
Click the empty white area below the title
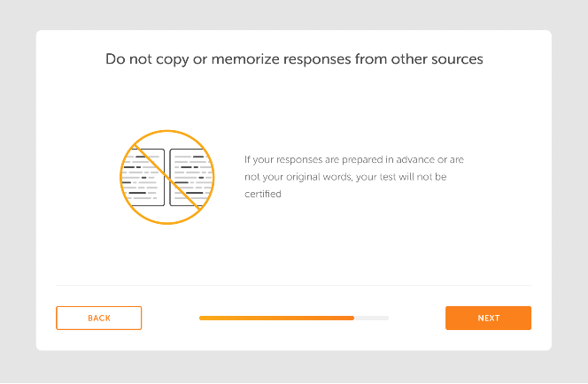pos(294,97)
